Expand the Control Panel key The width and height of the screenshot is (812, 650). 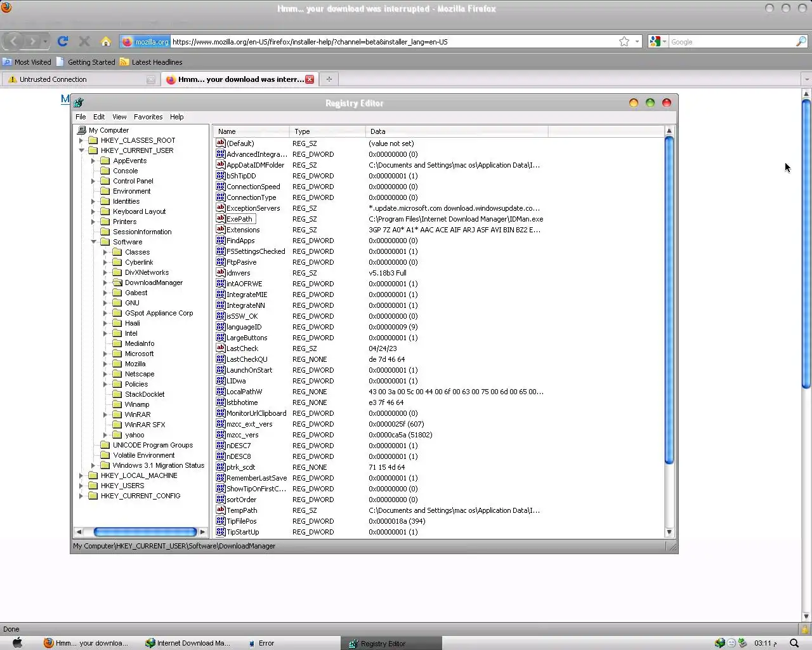click(93, 181)
